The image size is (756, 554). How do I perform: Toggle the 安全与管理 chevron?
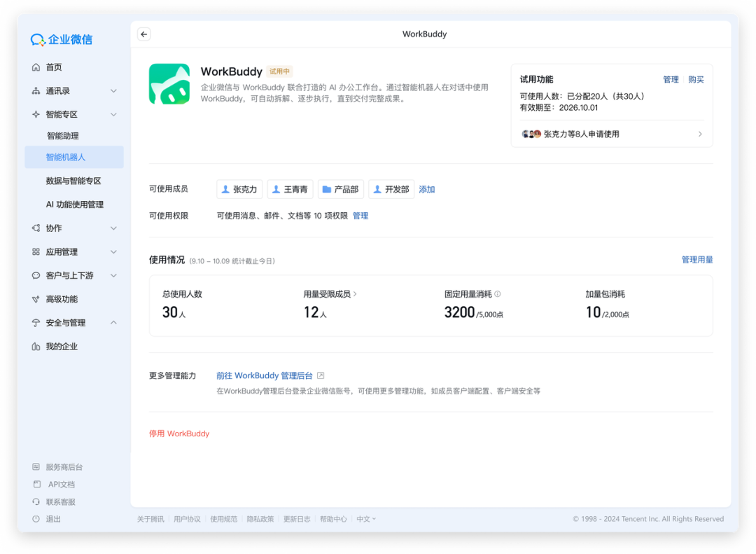[x=114, y=322]
